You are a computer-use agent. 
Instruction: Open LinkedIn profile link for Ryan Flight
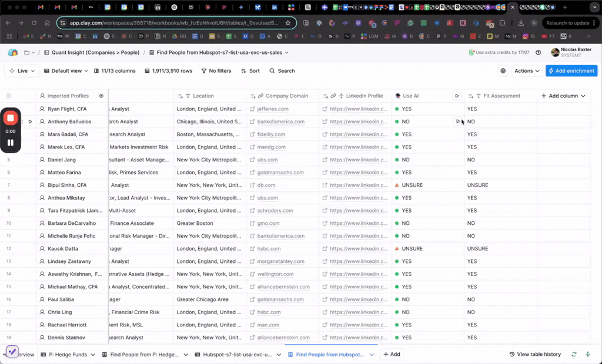click(359, 109)
